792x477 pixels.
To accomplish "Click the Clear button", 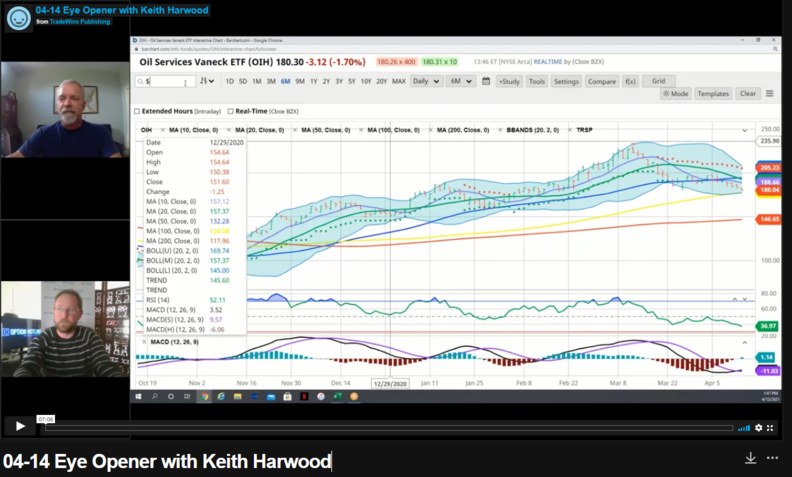I will 748,93.
